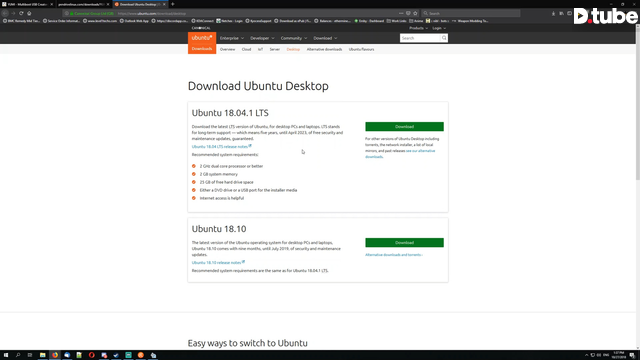
Task: Click the browser forward arrow
Action: pos(13,13)
